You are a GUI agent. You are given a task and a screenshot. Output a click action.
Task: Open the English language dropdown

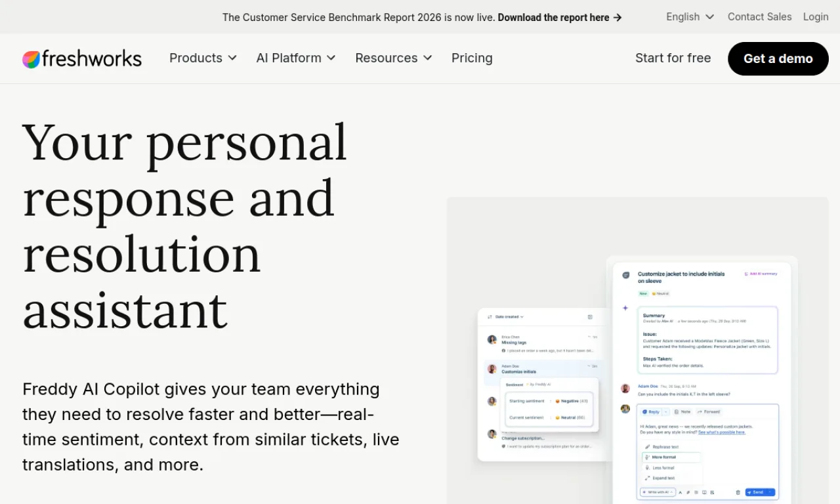point(690,17)
